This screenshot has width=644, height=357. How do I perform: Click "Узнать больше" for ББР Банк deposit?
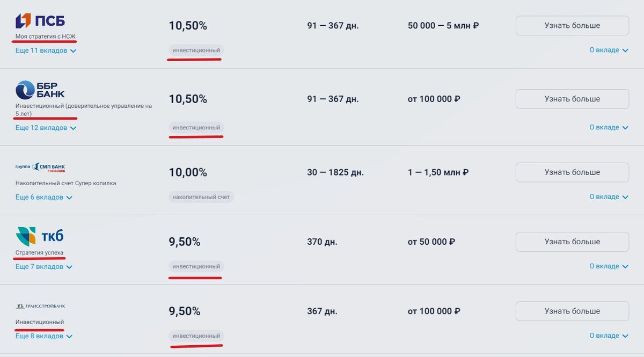tap(572, 99)
